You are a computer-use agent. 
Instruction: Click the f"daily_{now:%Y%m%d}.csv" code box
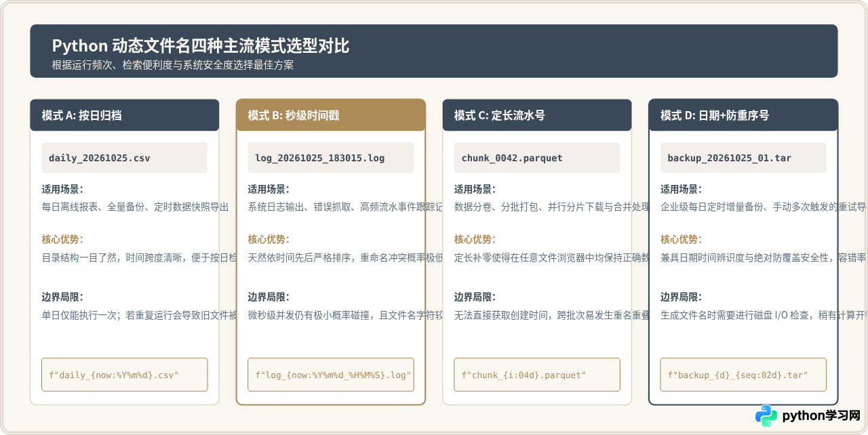125,375
